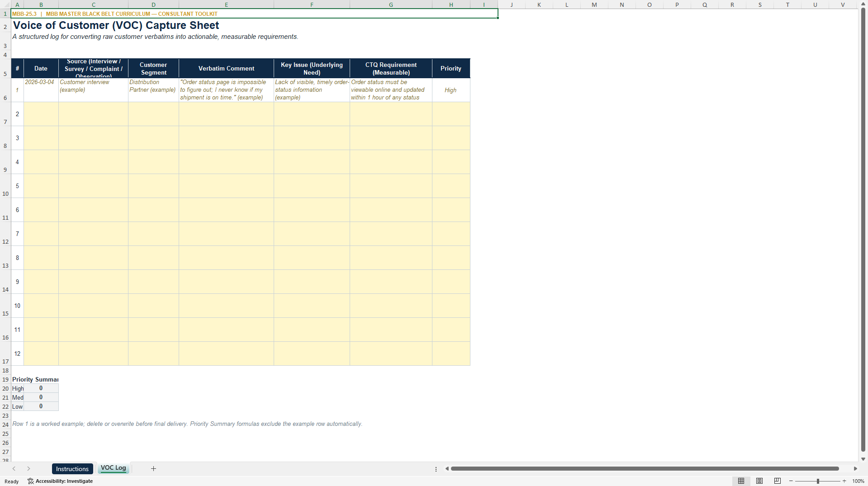Select the VOC Log sheet tab
The height and width of the screenshot is (486, 868).
click(x=113, y=468)
